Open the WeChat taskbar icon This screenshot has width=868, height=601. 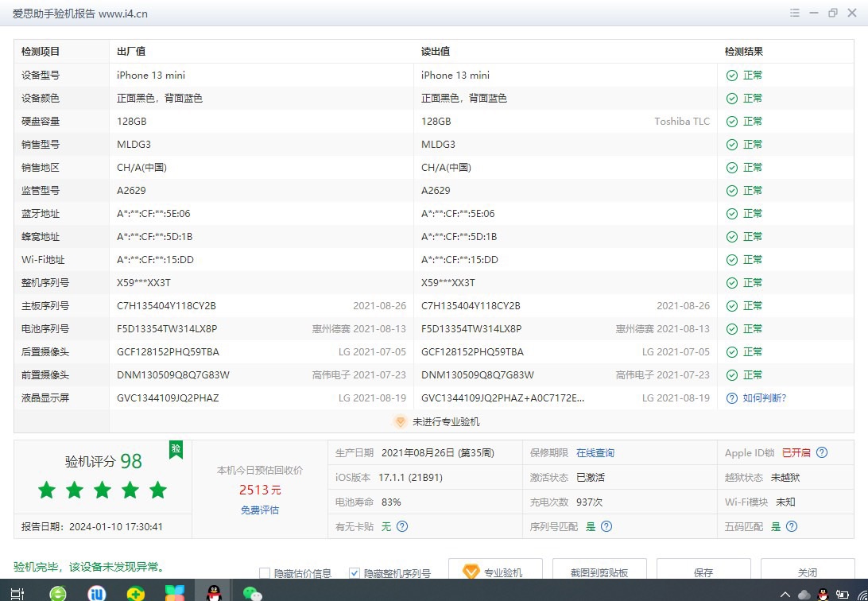(x=253, y=593)
